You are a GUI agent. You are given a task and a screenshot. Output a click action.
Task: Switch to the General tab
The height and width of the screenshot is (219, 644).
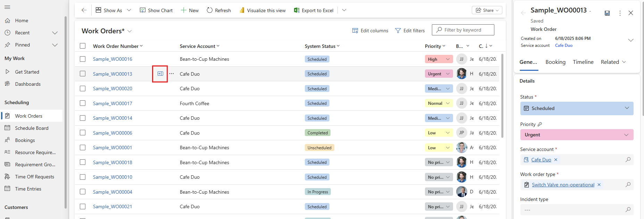(x=528, y=62)
